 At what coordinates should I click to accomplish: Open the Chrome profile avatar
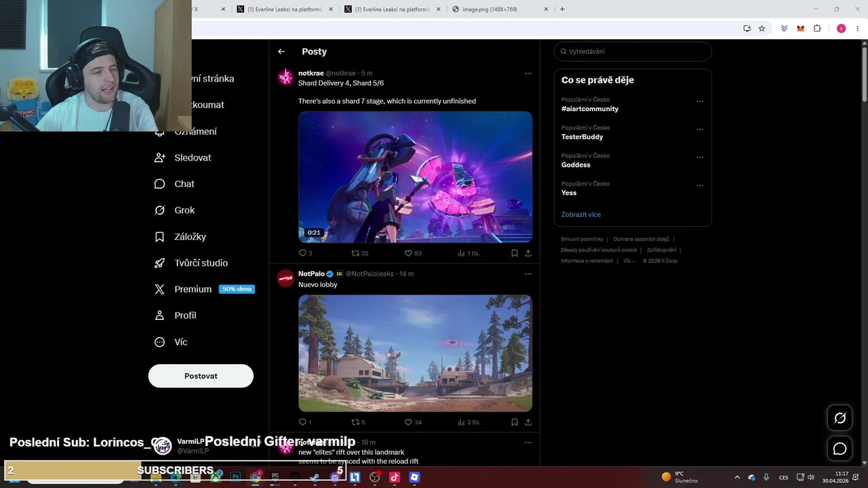[841, 28]
